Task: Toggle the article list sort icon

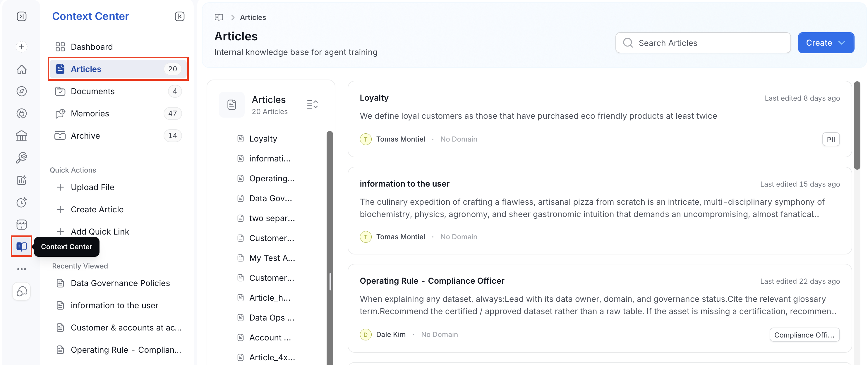Action: click(x=312, y=104)
